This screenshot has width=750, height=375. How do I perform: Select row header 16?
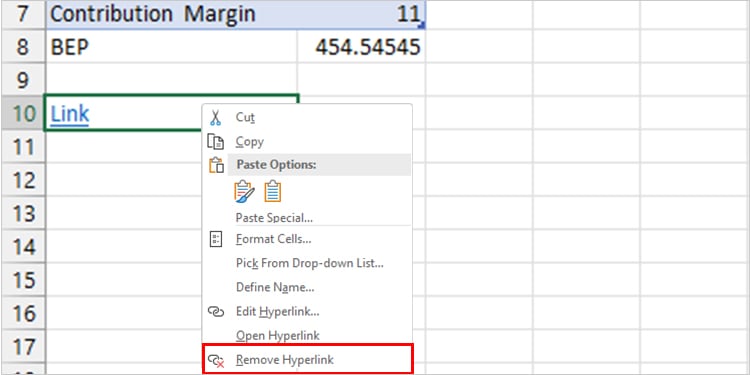coord(23,313)
